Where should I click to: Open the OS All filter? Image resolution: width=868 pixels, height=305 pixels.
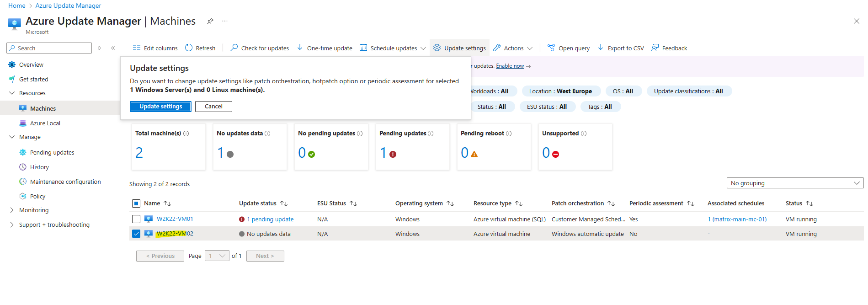tap(623, 91)
